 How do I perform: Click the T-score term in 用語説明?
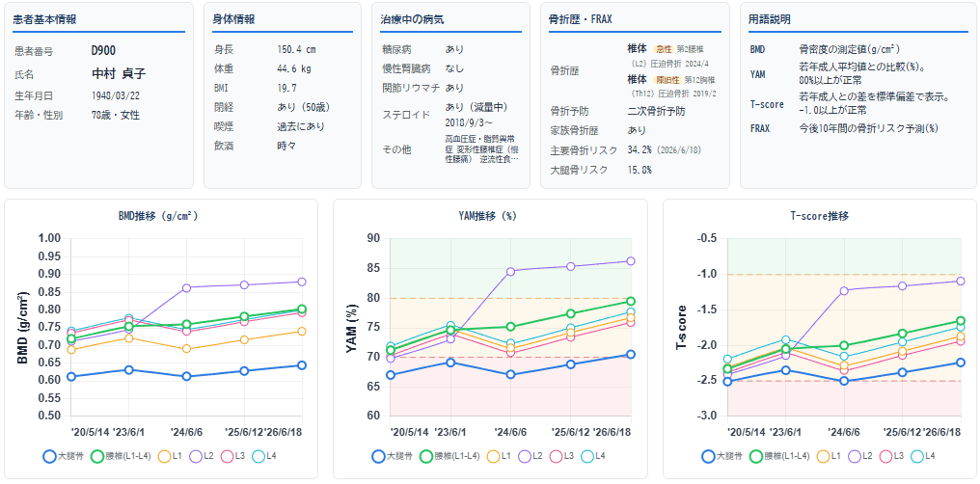click(767, 104)
